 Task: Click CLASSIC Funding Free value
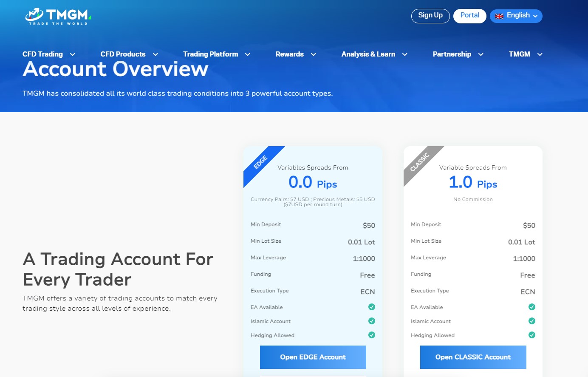528,275
